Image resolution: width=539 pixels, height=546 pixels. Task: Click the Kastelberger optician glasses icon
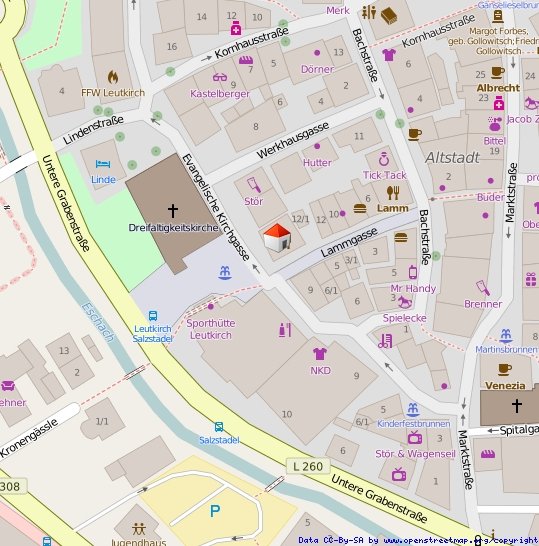click(x=220, y=77)
